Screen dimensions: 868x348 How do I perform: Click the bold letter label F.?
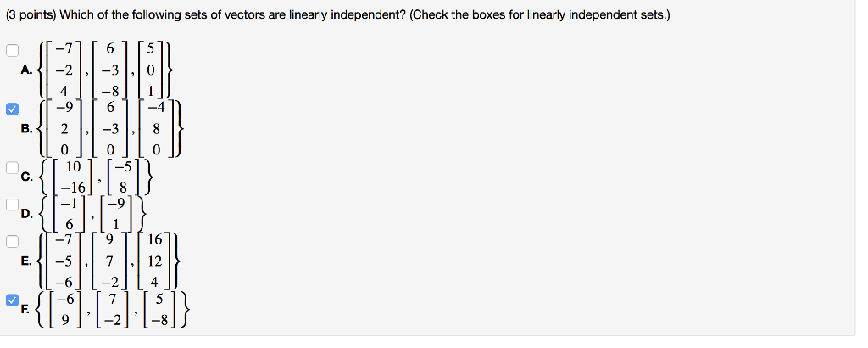click(27, 310)
